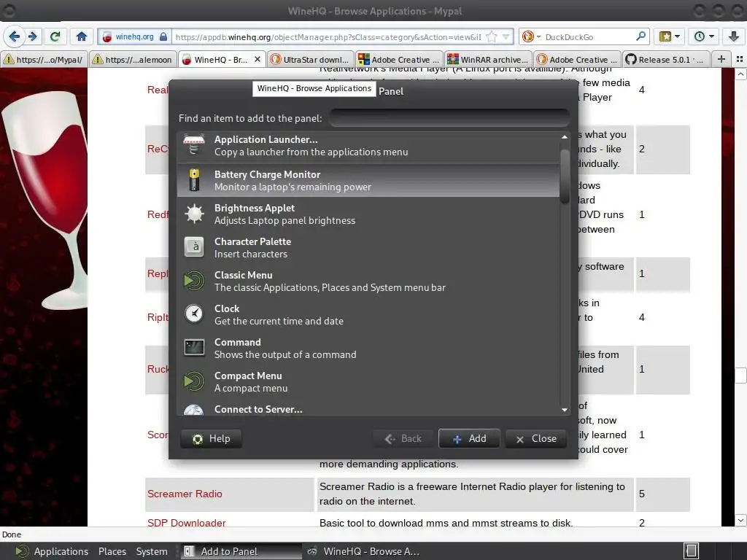Select the Command terminal icon
Screen dimensions: 747x560
(194, 348)
